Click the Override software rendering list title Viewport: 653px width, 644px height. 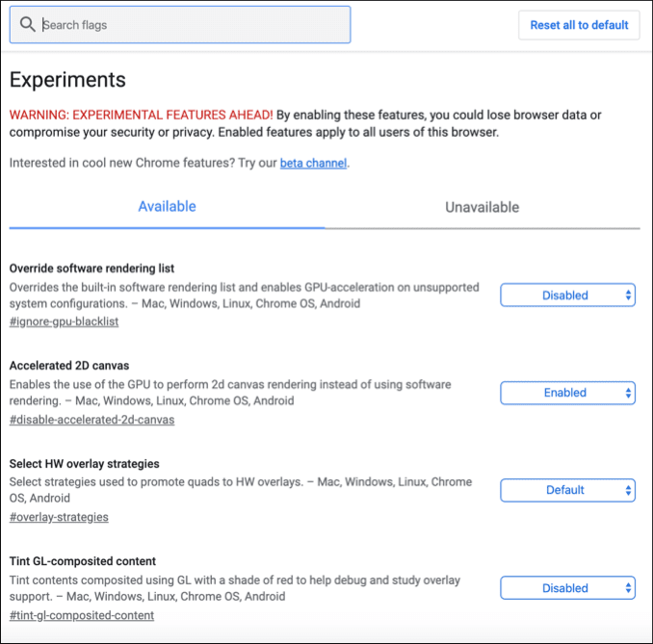coord(91,268)
